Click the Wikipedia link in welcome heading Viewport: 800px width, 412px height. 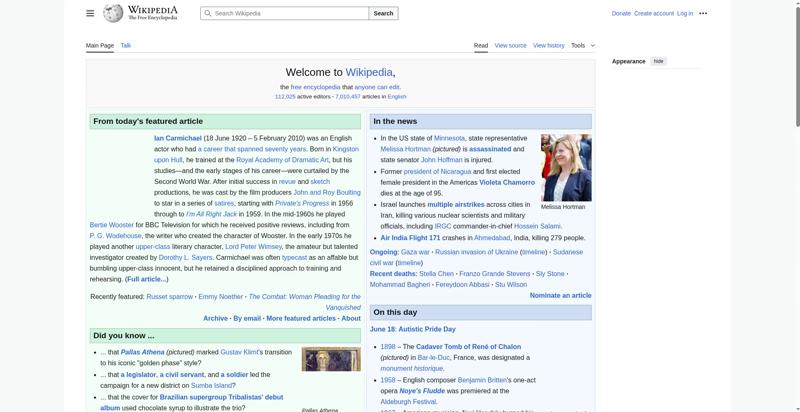[369, 72]
